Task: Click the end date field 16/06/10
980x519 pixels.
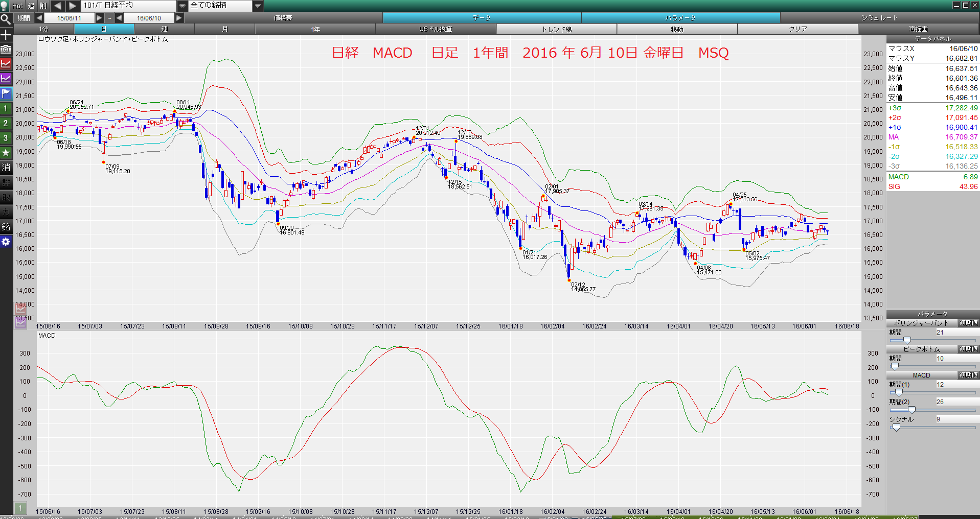Action: click(x=149, y=18)
